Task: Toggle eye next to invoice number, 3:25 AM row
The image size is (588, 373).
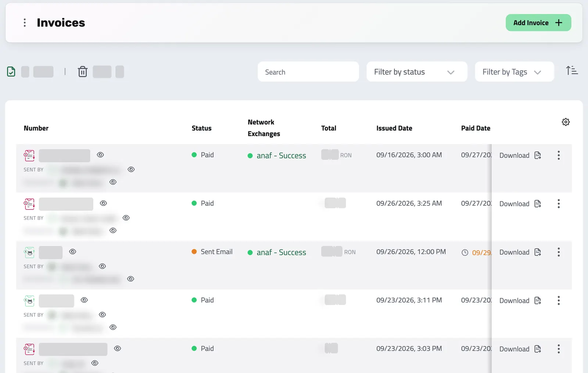Action: point(104,203)
